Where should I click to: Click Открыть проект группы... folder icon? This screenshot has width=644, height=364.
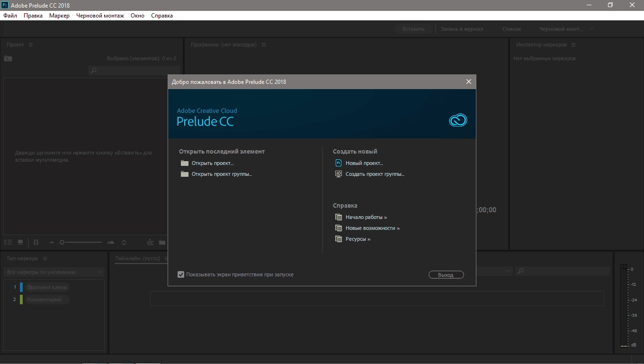click(x=185, y=174)
